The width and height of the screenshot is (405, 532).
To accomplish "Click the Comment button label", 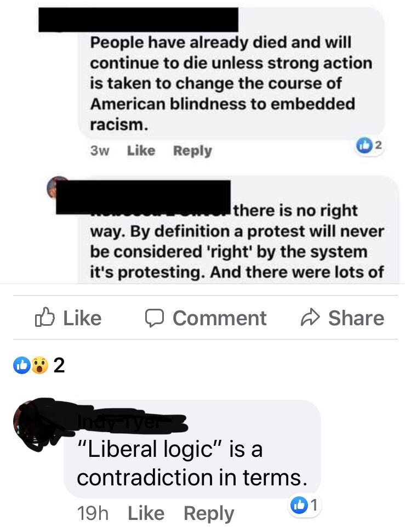I will point(220,318).
